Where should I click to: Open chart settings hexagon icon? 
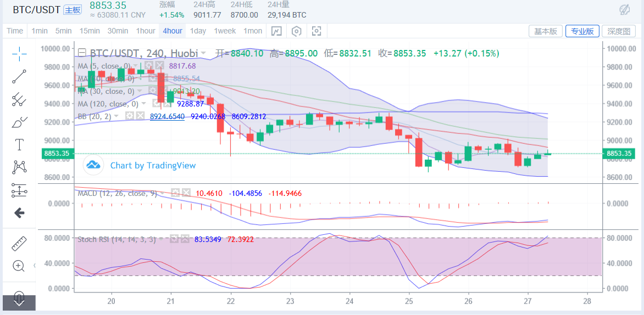click(x=297, y=31)
